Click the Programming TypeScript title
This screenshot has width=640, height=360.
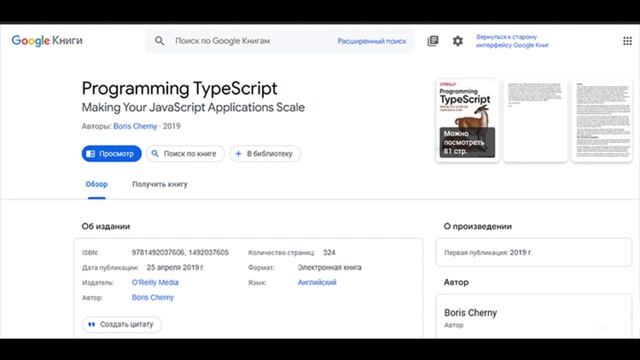click(180, 88)
